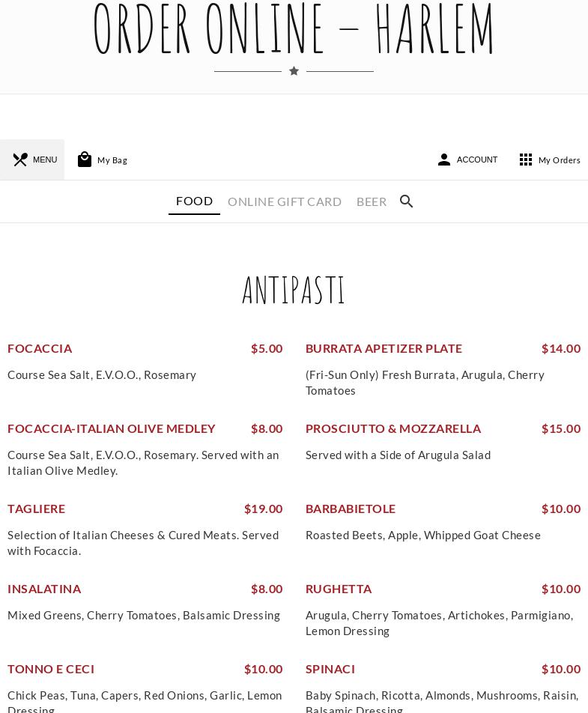This screenshot has height=713, width=588.
Task: Select Prosciutto & Mozzarella item
Action: [393, 428]
